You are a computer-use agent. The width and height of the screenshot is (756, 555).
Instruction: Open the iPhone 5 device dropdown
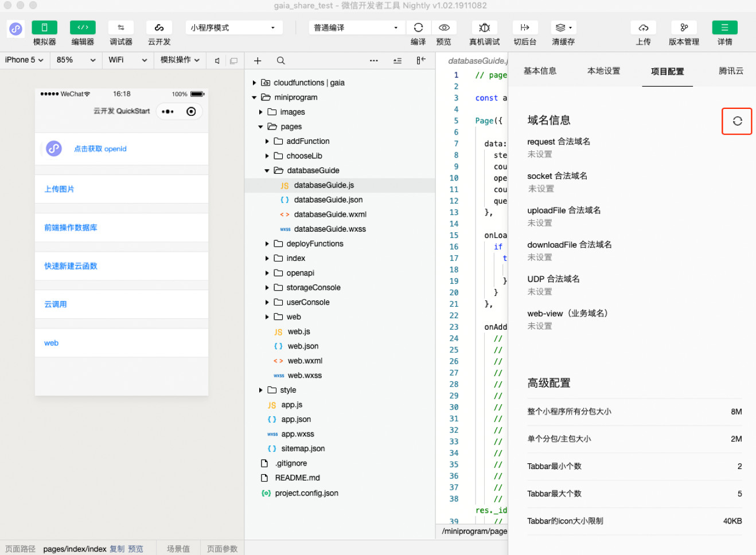click(25, 60)
